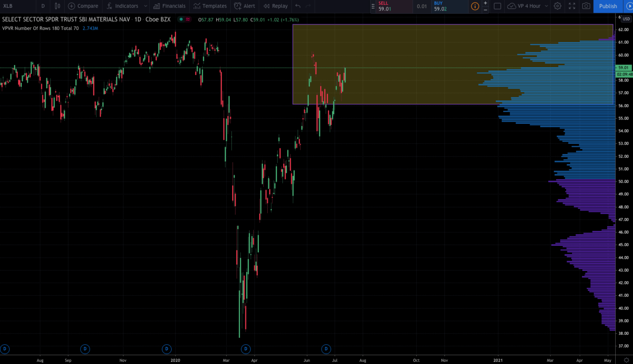
Task: Open chart settings gear
Action: 557,6
